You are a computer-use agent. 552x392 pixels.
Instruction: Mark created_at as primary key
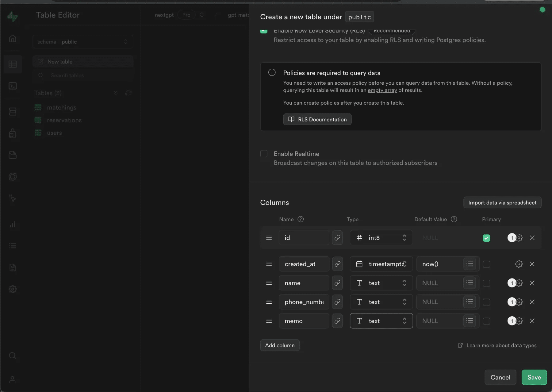pos(486,264)
